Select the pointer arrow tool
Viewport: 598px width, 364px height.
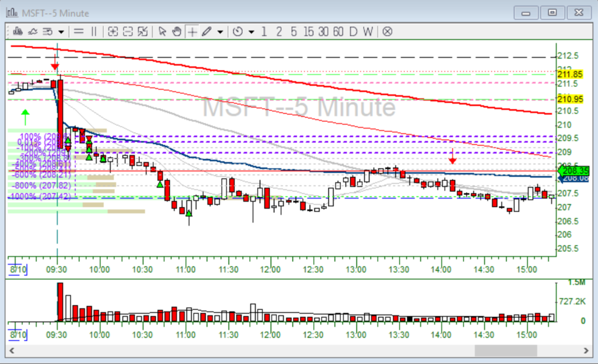(163, 32)
